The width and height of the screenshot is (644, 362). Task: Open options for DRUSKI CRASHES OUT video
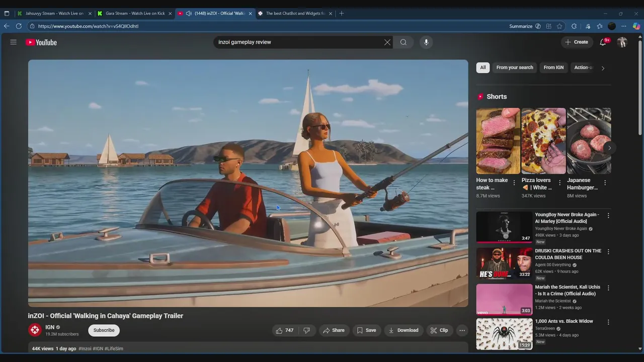tap(608, 252)
